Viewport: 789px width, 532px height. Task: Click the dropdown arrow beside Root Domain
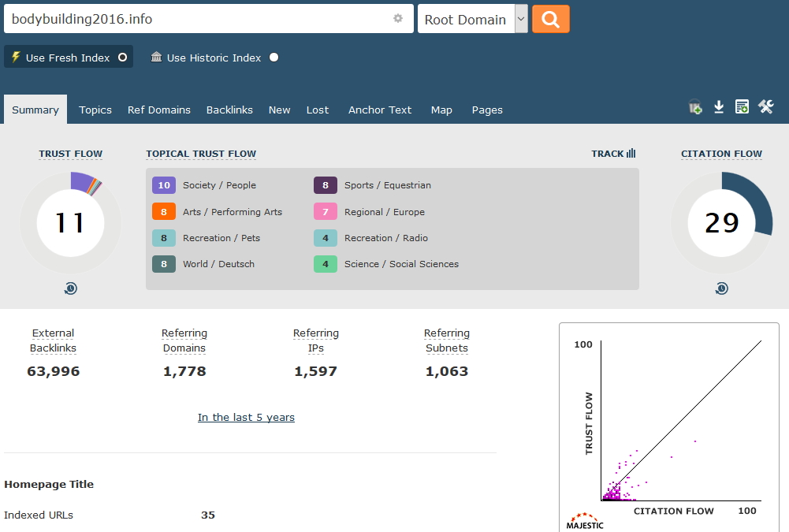[521, 20]
